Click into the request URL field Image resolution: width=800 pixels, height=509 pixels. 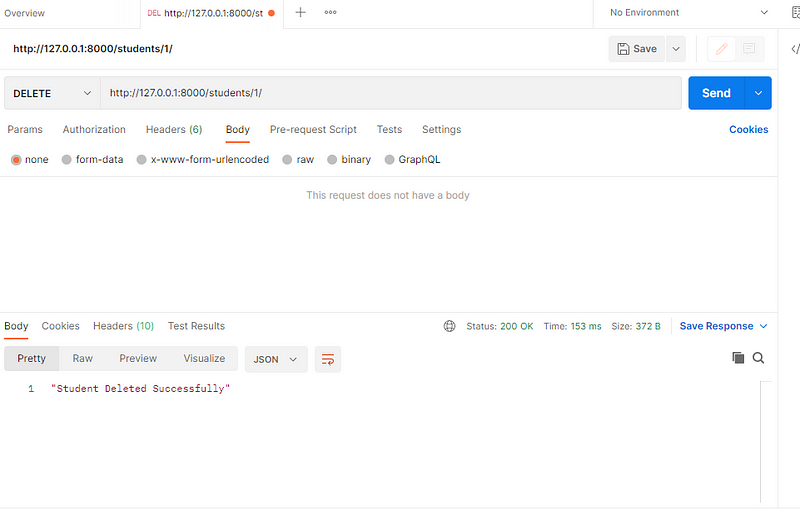[x=391, y=93]
